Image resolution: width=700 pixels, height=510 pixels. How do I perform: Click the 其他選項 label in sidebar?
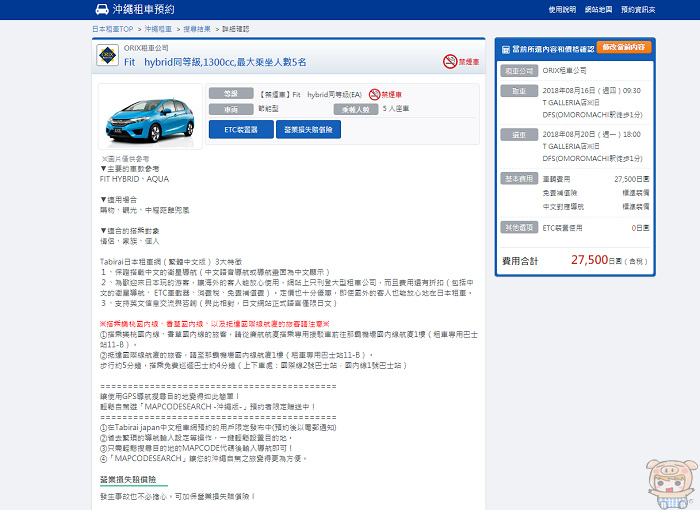[x=519, y=227]
